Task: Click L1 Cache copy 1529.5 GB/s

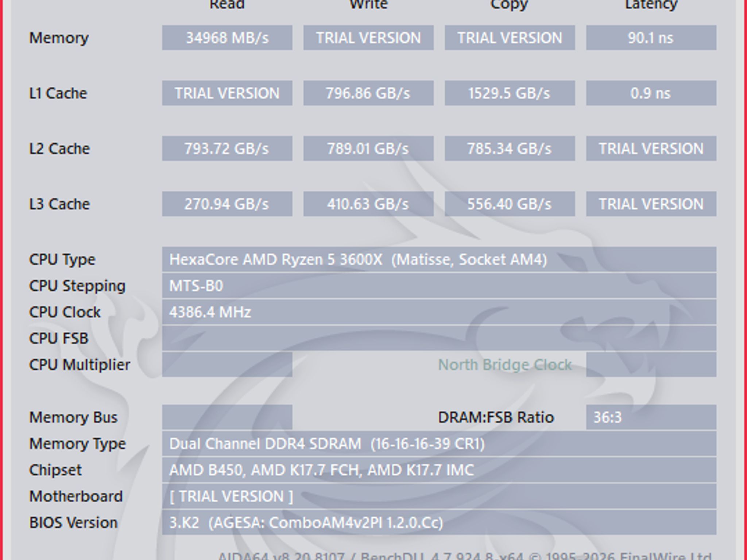Action: pos(510,93)
